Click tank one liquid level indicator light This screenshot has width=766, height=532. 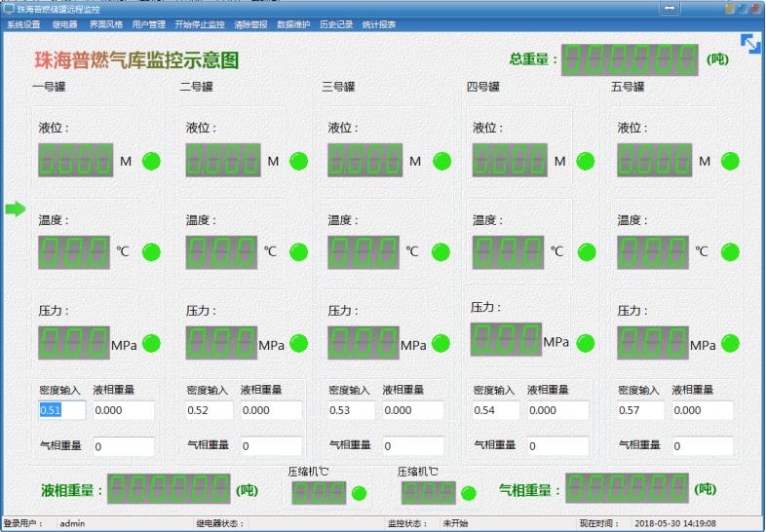pyautogui.click(x=151, y=161)
